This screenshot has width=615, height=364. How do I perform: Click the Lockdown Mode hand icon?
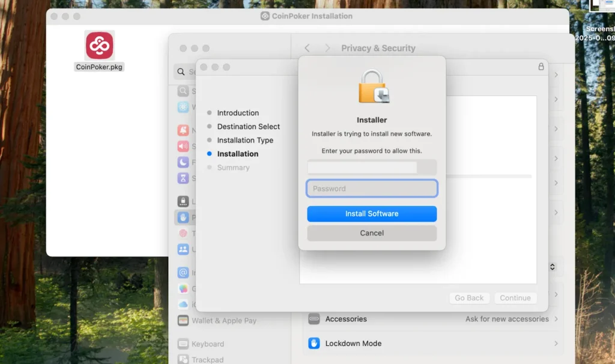[x=314, y=344]
